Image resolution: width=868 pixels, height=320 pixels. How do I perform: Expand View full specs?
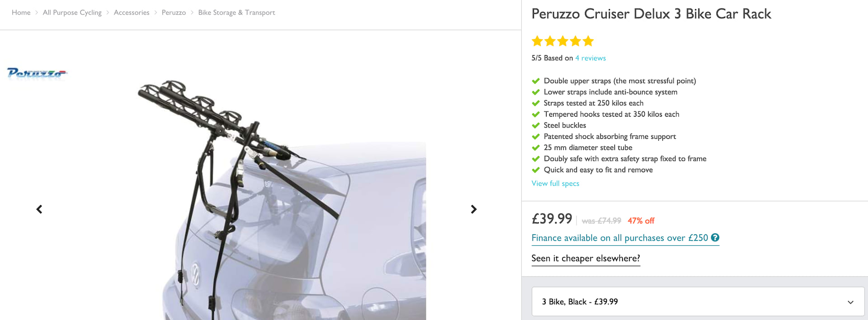[555, 184]
